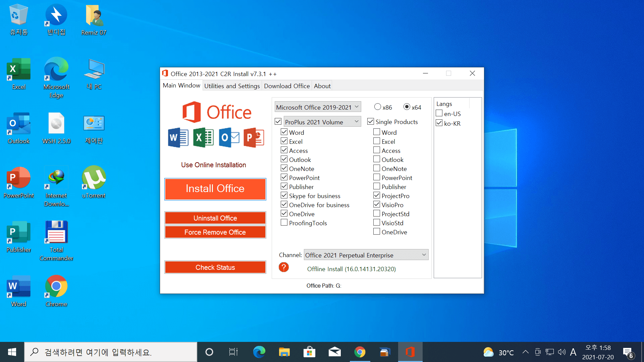Open the Remiz 07 user folder
This screenshot has width=644, height=362.
click(94, 19)
